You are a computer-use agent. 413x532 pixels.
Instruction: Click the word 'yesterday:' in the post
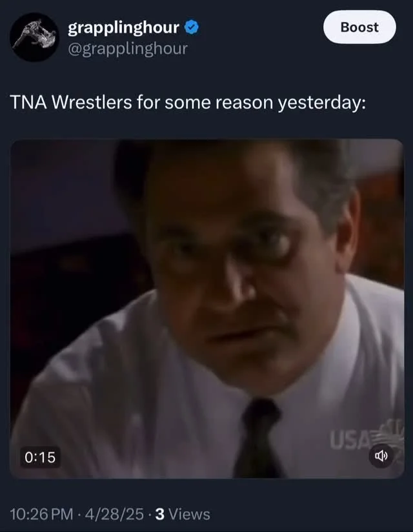[x=322, y=103]
